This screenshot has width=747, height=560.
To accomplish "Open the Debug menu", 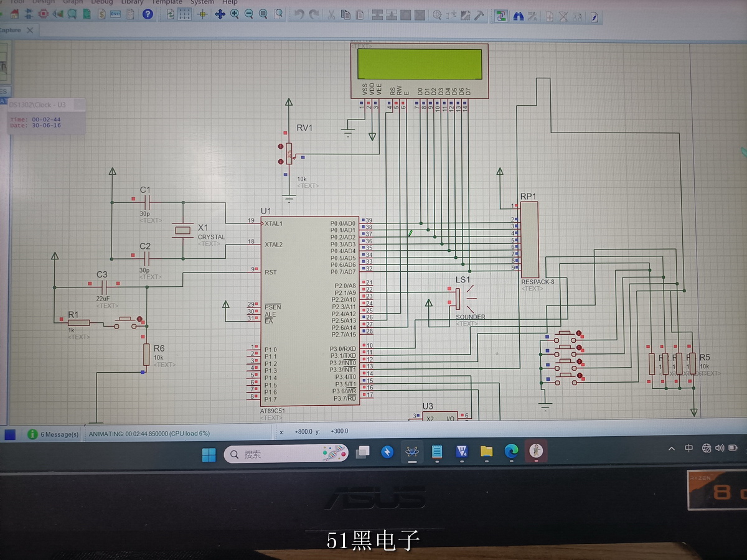I will 102,2.
